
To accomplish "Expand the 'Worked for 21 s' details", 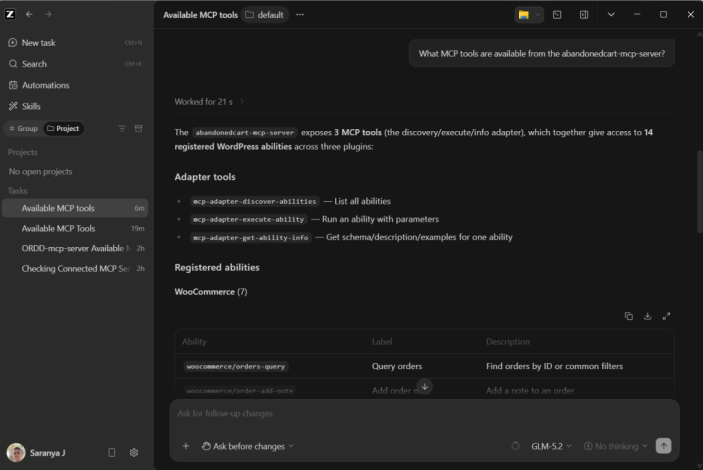I will [x=209, y=102].
